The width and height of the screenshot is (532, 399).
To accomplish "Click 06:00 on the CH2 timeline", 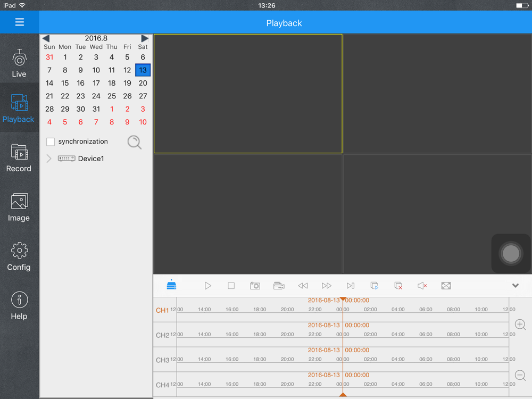I will (426, 334).
